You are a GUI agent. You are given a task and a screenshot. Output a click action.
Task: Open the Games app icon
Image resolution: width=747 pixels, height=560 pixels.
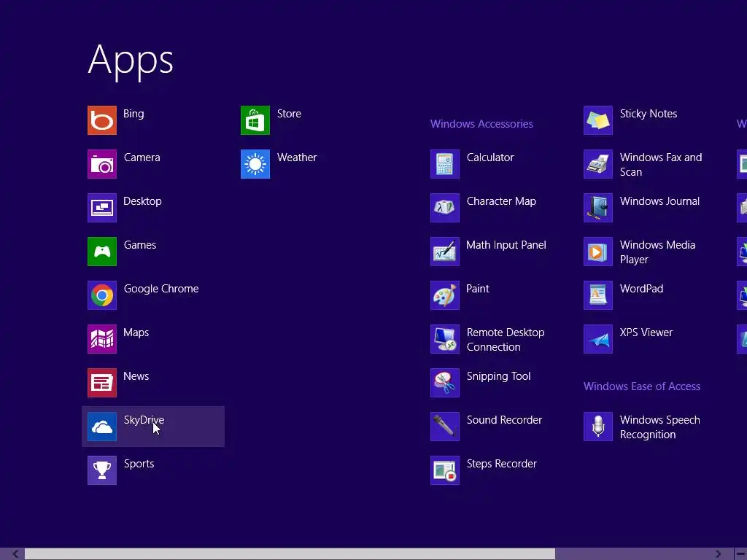[x=102, y=252]
